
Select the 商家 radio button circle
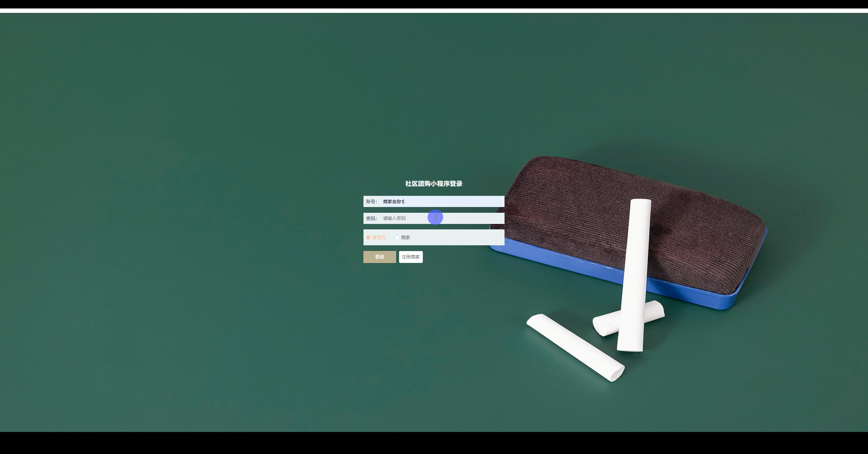[x=397, y=238]
